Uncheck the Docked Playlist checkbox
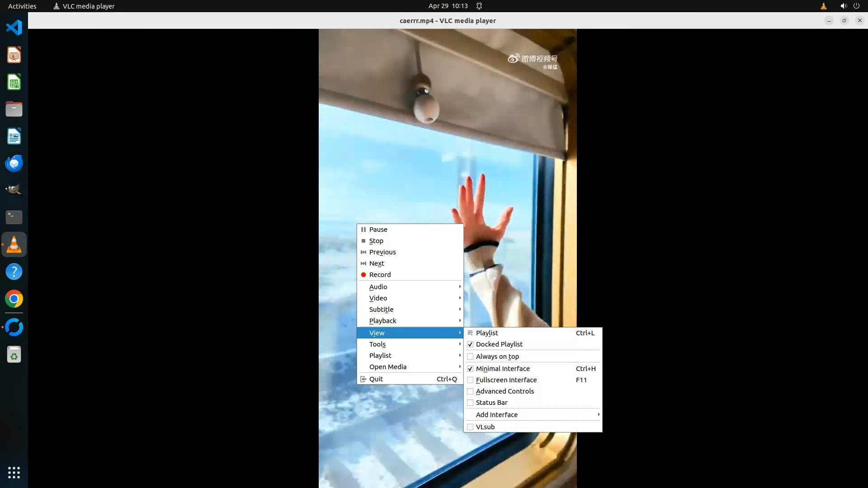The width and height of the screenshot is (868, 488). (x=470, y=344)
